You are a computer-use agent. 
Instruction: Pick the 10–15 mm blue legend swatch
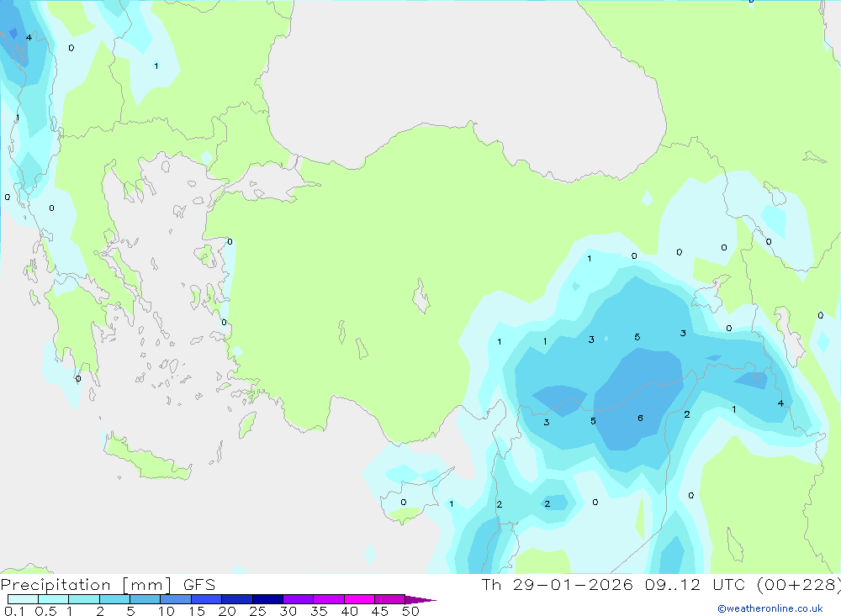pos(176,599)
